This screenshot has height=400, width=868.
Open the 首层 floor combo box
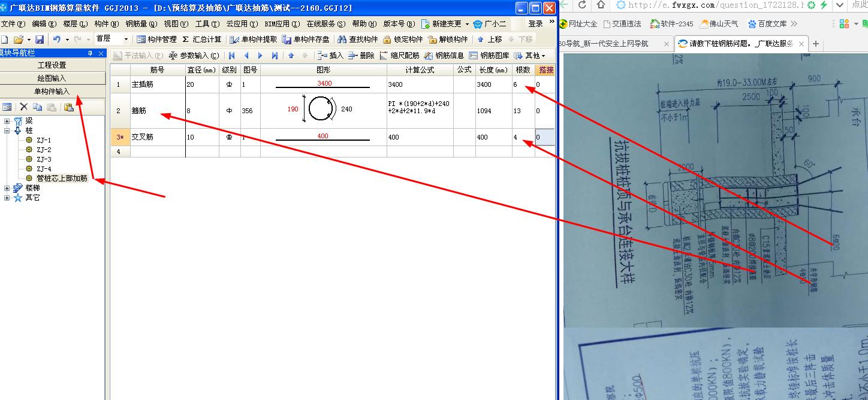111,40
